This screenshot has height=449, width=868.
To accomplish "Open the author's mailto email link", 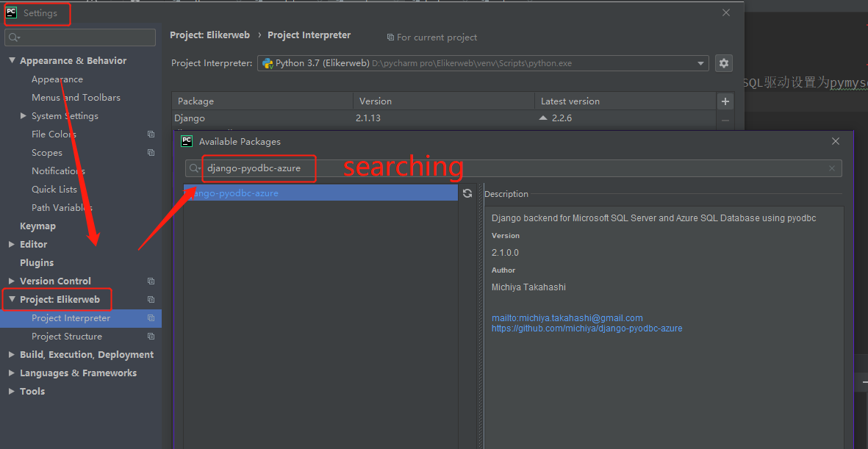I will tap(567, 317).
